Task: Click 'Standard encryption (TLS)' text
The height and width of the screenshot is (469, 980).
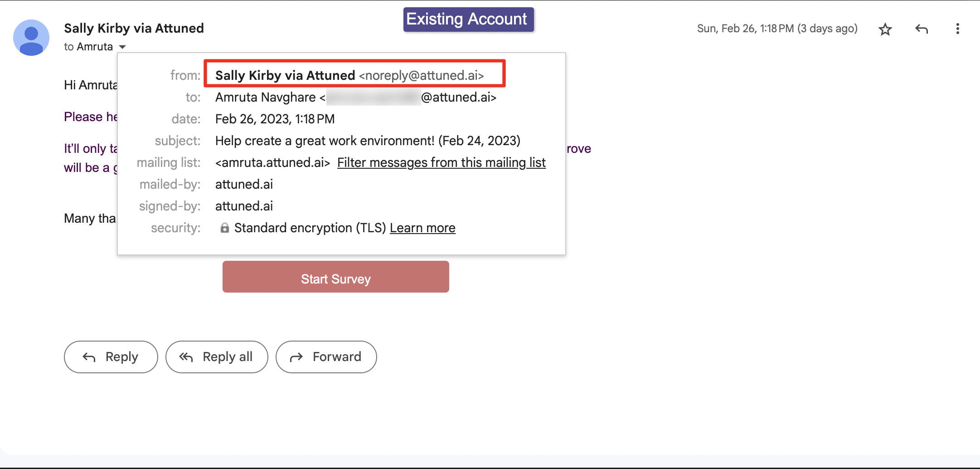Action: click(x=310, y=228)
